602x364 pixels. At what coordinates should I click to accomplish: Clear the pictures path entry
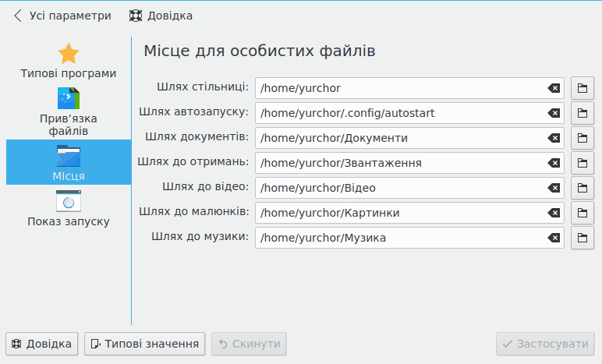(554, 213)
